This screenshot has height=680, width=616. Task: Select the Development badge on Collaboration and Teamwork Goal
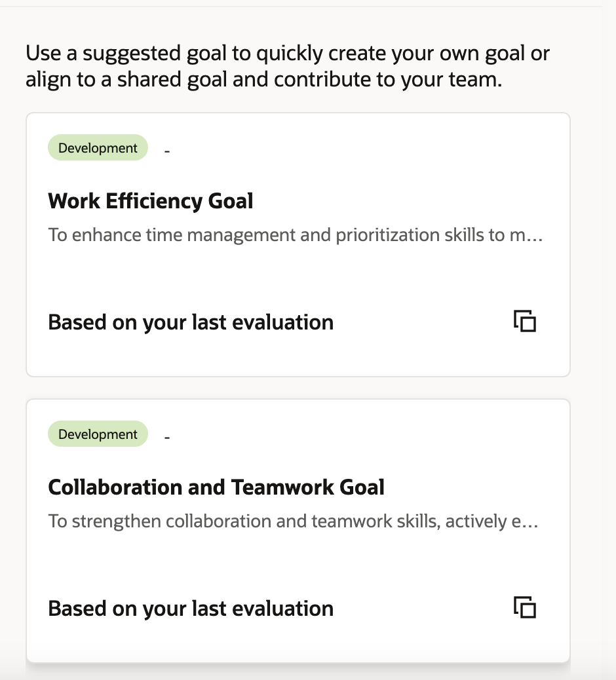tap(97, 434)
